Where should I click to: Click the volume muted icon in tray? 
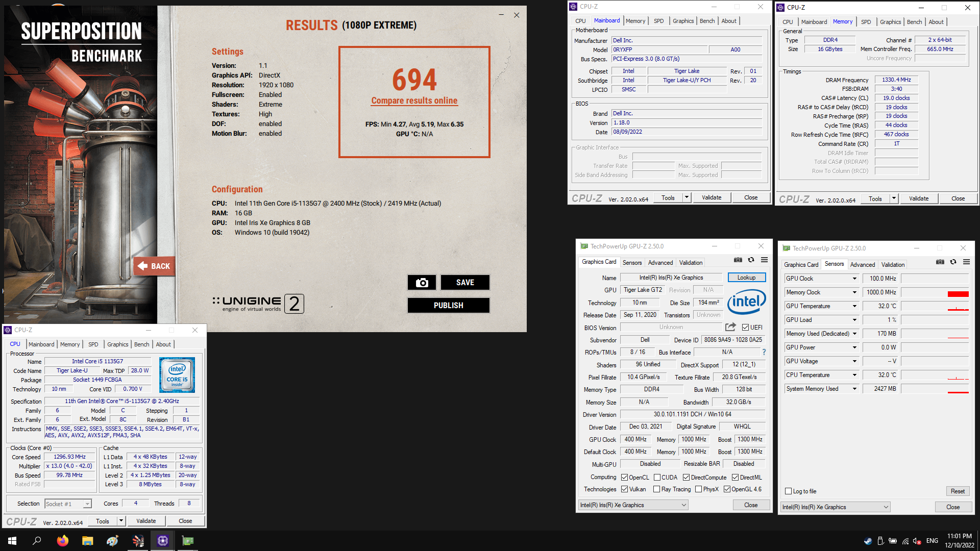coord(917,541)
